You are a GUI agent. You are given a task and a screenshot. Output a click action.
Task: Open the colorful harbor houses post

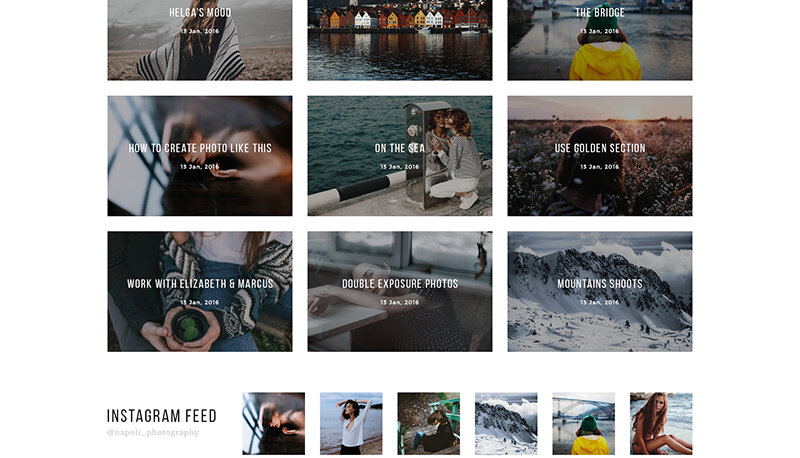click(399, 40)
